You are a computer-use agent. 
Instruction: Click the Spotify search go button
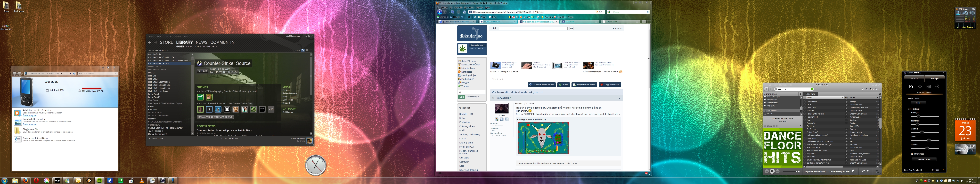812,89
